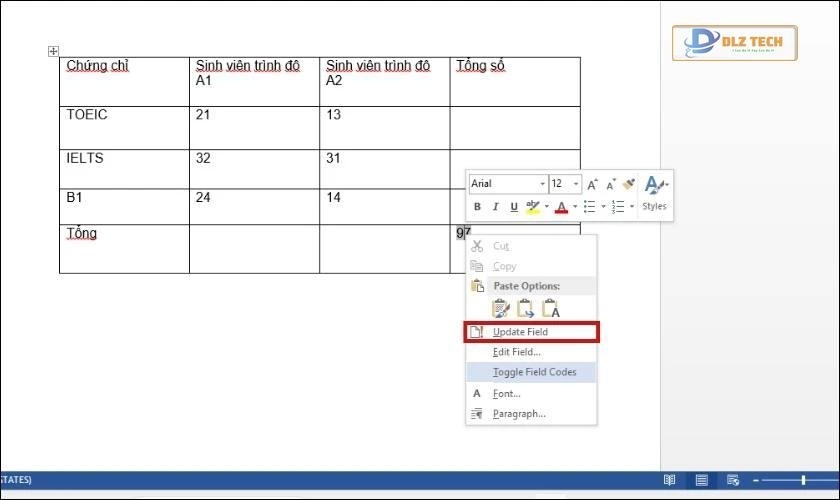The width and height of the screenshot is (840, 500).
Task: Toggle underline formatting in mini toolbar
Action: [514, 207]
